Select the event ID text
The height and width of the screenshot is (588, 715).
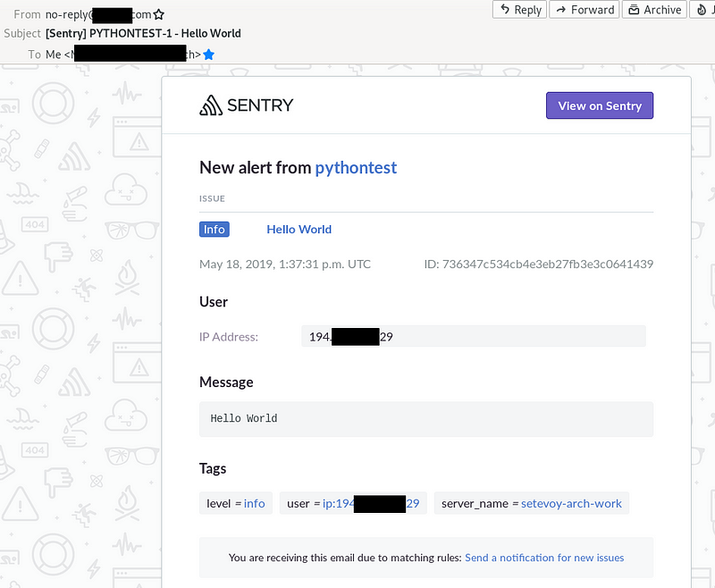(x=539, y=264)
